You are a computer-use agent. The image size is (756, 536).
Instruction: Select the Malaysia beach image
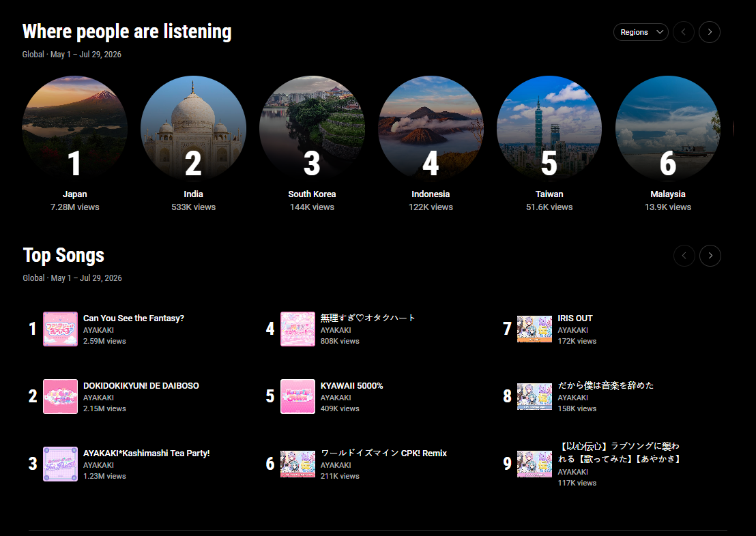pyautogui.click(x=668, y=128)
